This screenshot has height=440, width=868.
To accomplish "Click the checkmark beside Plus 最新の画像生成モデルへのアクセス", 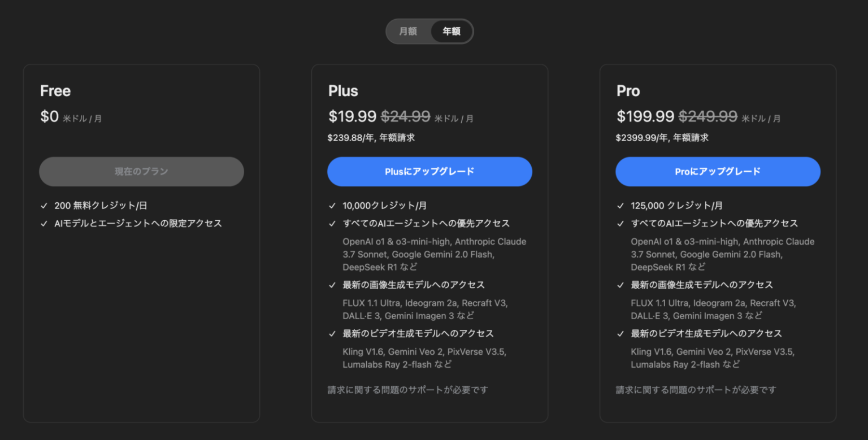I will (x=333, y=285).
